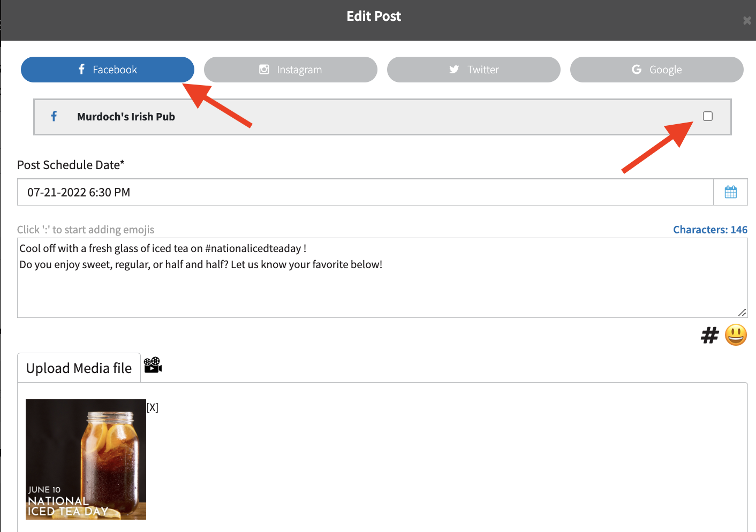Switch to the Instagram platform button

tap(290, 70)
